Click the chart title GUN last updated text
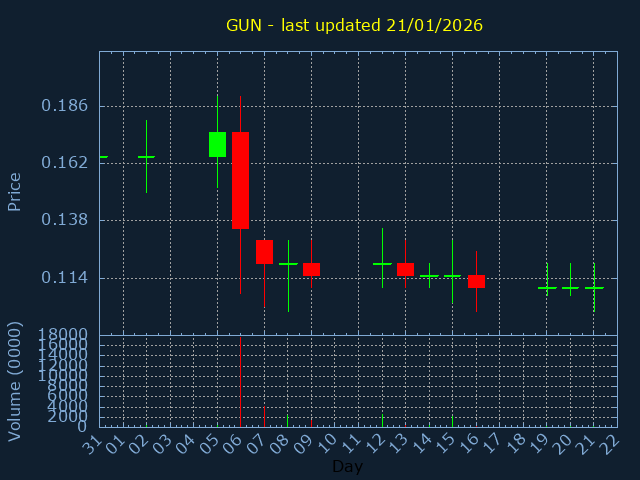The image size is (640, 480). click(354, 25)
